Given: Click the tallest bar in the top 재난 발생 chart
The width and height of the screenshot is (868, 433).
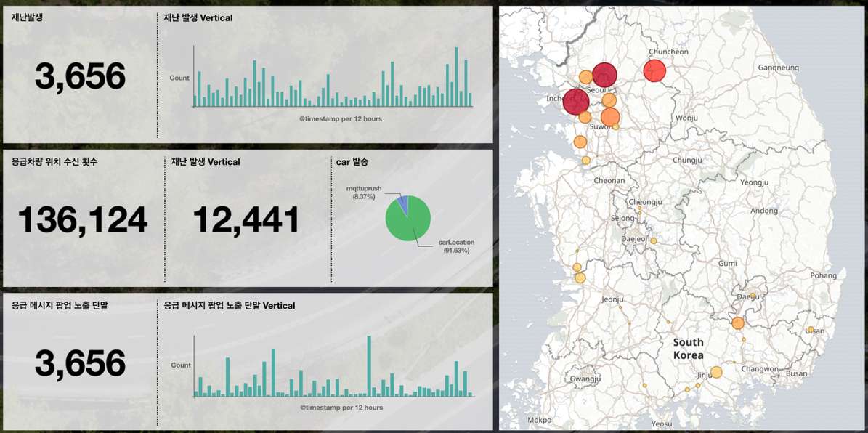Looking at the screenshot, I should pos(457,76).
